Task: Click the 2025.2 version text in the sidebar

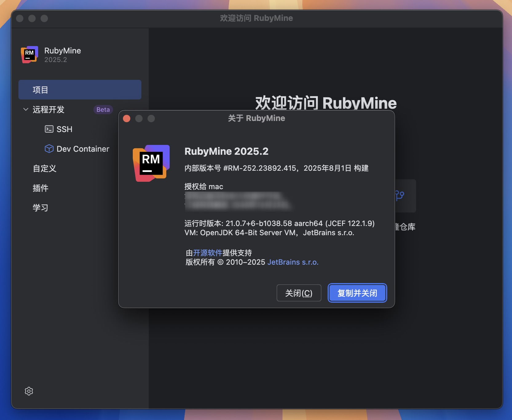Action: tap(56, 60)
